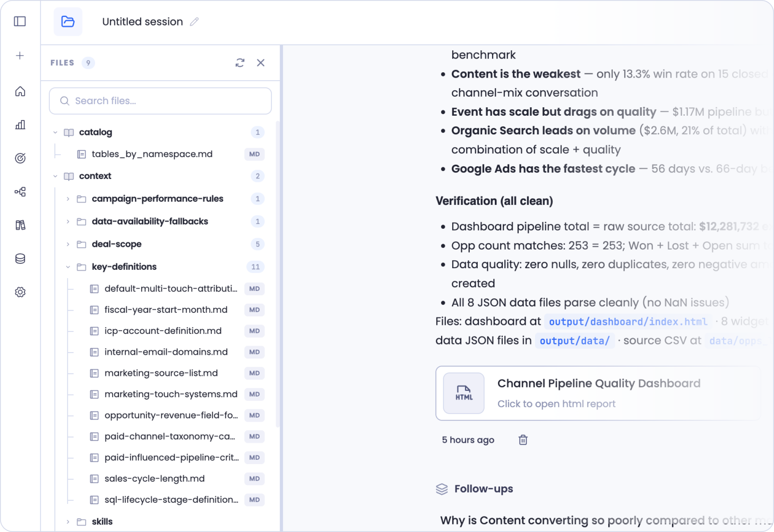Image resolution: width=774 pixels, height=532 pixels.
Task: Click the Verification (all clean) heading
Action: coord(494,201)
